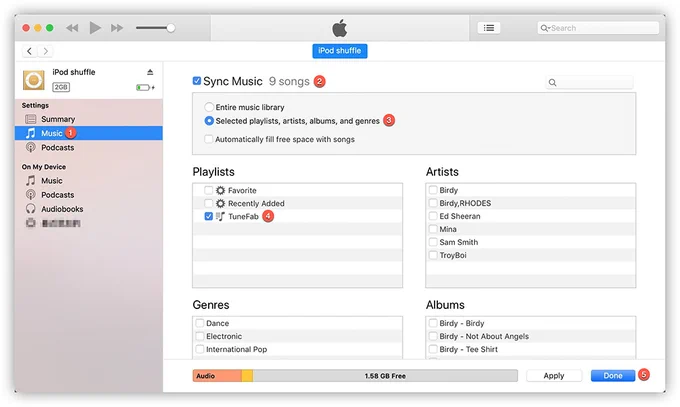This screenshot has width=680, height=407.
Task: Click the Audio segment of the storage bar
Action: click(x=217, y=376)
